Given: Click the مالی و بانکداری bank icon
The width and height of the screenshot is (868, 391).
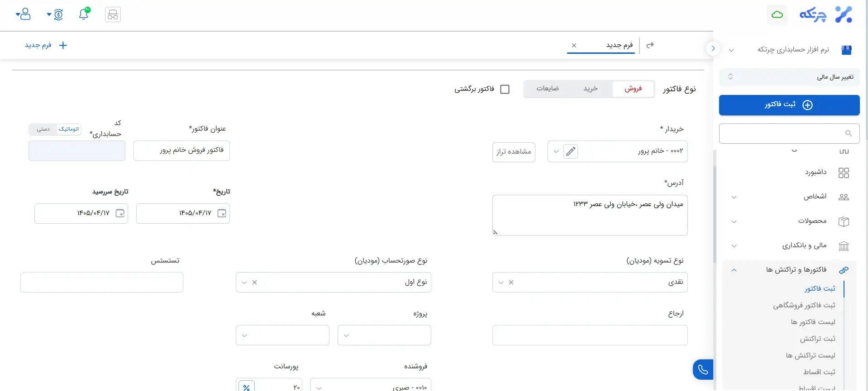Looking at the screenshot, I should (x=844, y=246).
